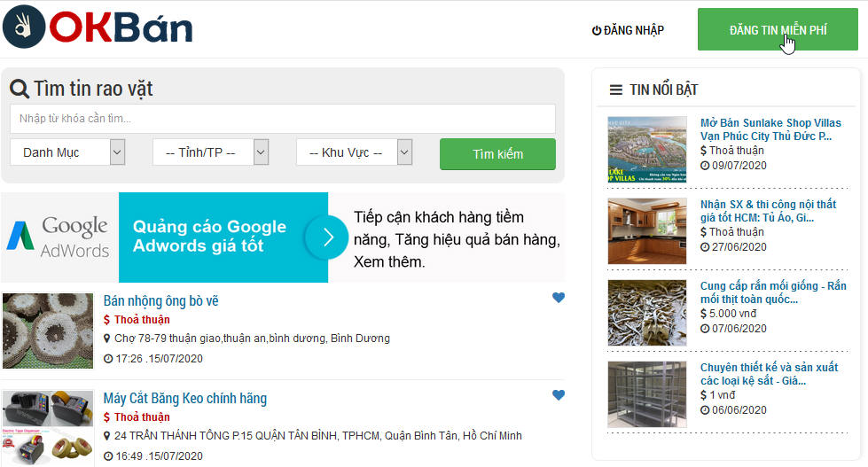Click the magnifier icon beside Tìm tin rao vặt
This screenshot has height=467, width=868.
[20, 89]
